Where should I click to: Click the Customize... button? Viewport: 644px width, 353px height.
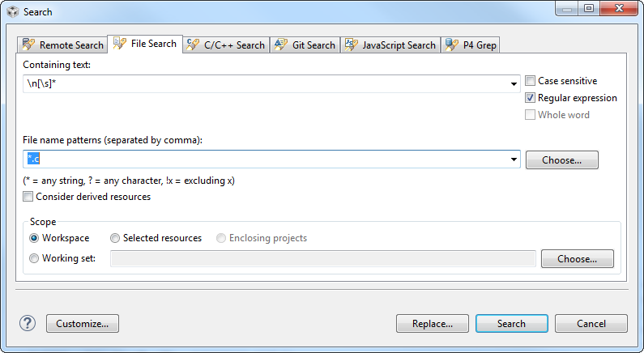(x=83, y=323)
